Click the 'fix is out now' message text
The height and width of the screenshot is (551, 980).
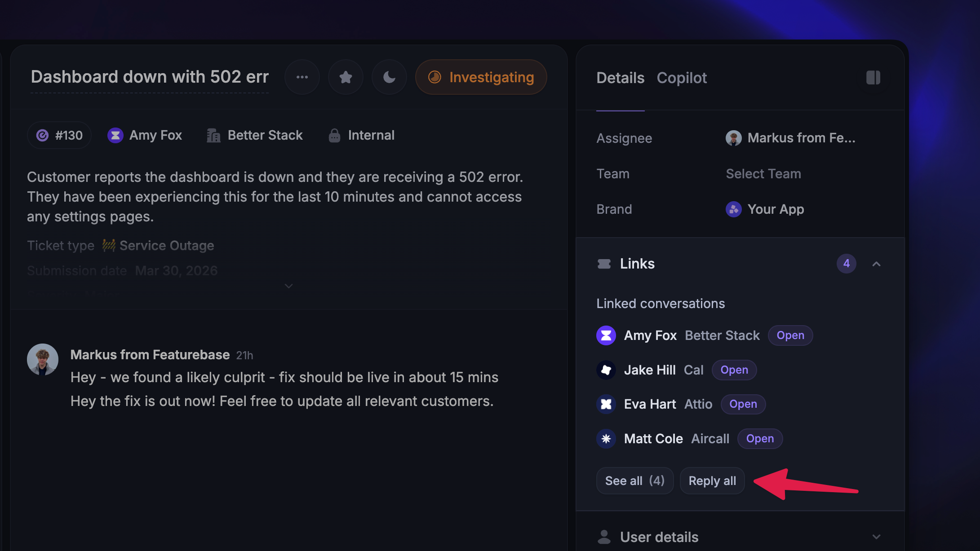pos(282,401)
